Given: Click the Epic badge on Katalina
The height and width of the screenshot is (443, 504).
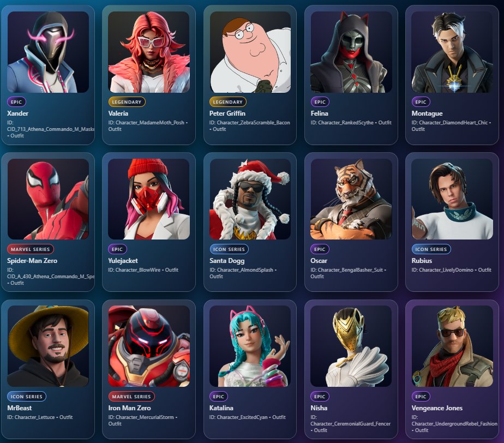Looking at the screenshot, I should (219, 397).
